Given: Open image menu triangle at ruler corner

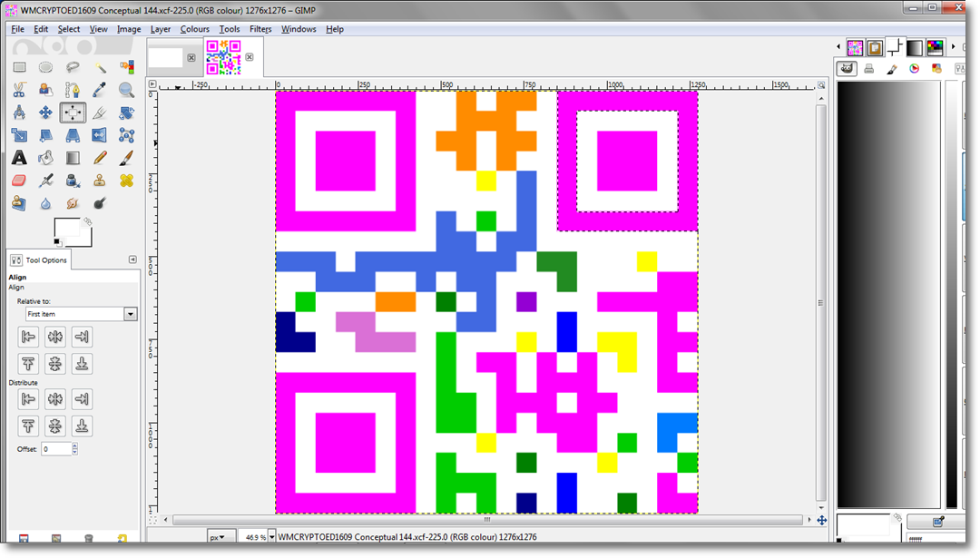Looking at the screenshot, I should (152, 83).
